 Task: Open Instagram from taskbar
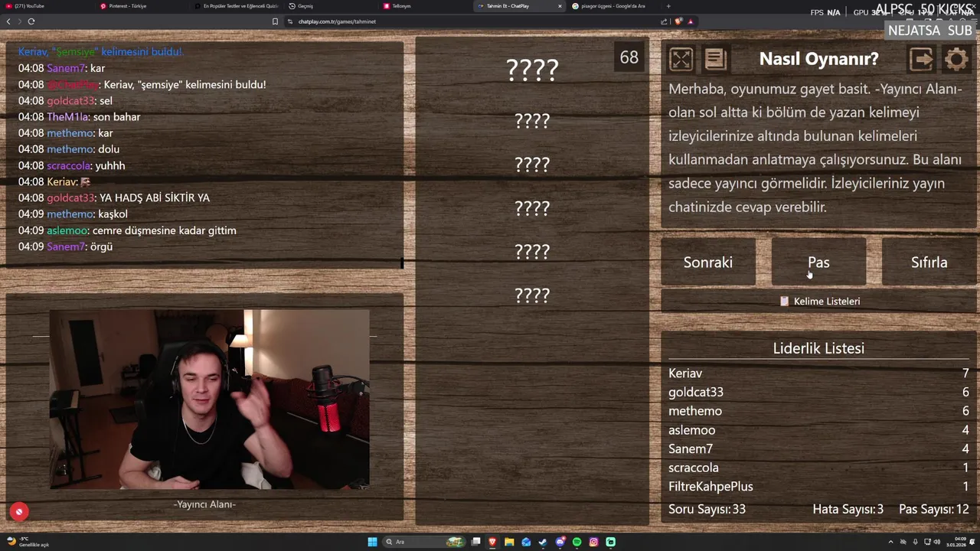593,542
